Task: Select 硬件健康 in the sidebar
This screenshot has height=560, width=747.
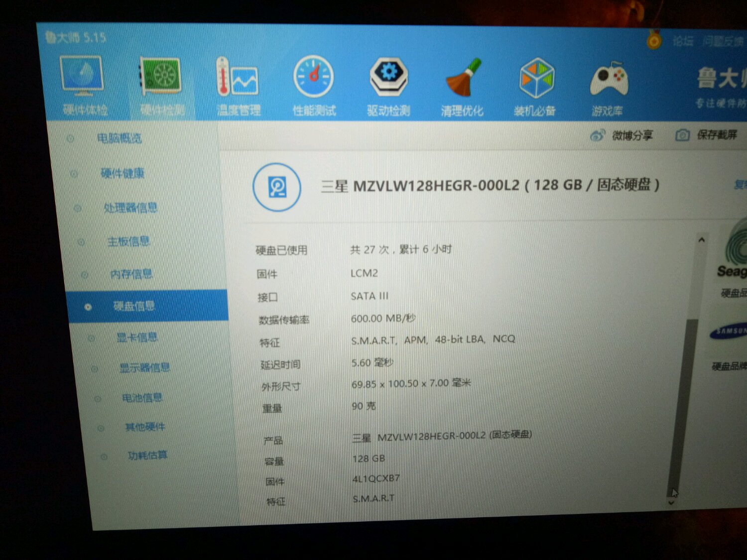Action: (x=123, y=173)
